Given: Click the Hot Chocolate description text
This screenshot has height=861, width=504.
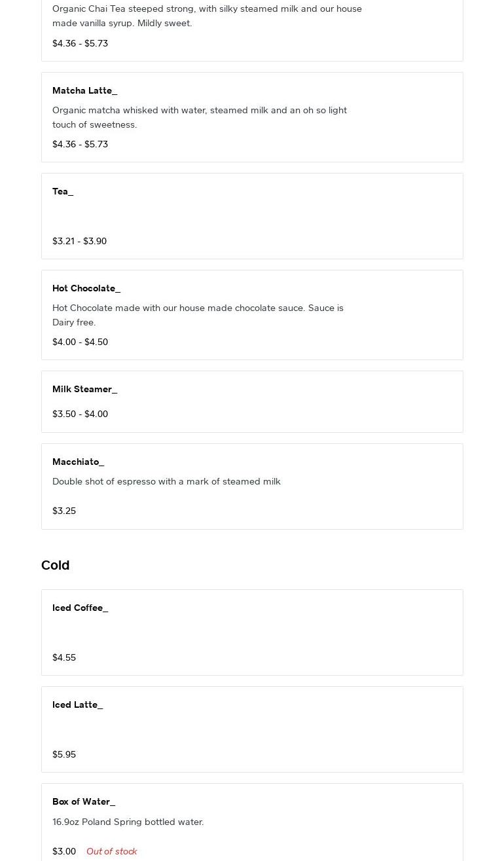Looking at the screenshot, I should [198, 315].
